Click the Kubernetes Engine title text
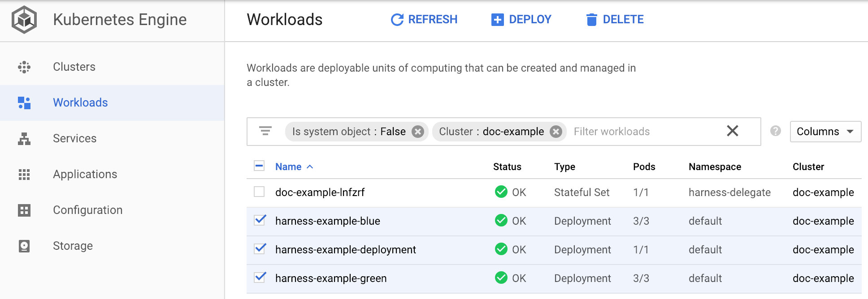Screen dimensions: 868x299 [x=120, y=20]
